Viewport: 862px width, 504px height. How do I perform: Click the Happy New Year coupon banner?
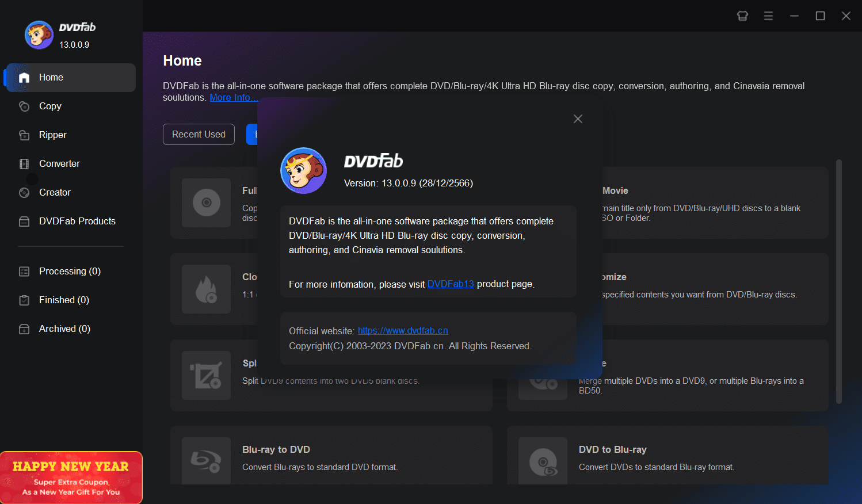point(71,478)
